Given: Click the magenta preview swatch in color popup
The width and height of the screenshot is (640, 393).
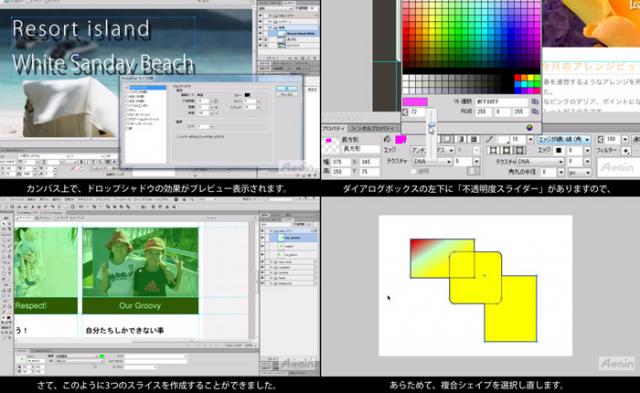Looking at the screenshot, I should click(415, 101).
